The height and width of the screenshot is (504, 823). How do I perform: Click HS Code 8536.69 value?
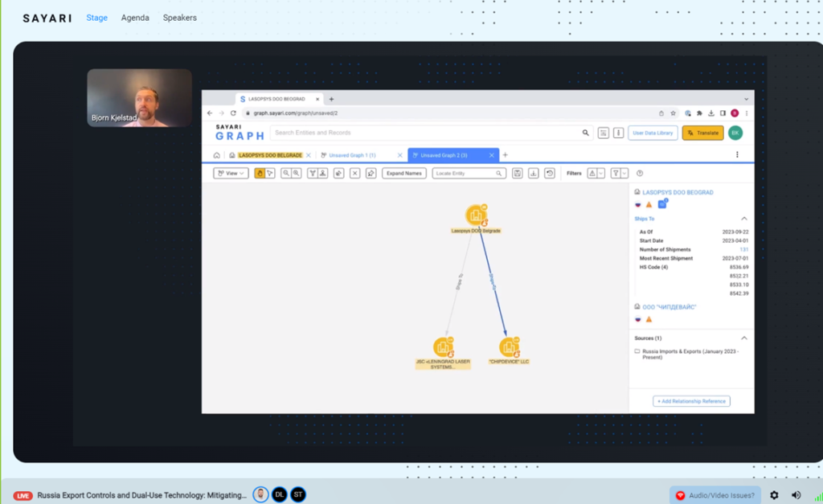739,267
